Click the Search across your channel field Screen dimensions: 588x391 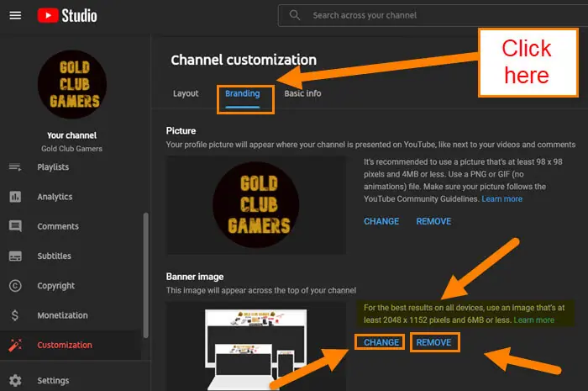[433, 15]
